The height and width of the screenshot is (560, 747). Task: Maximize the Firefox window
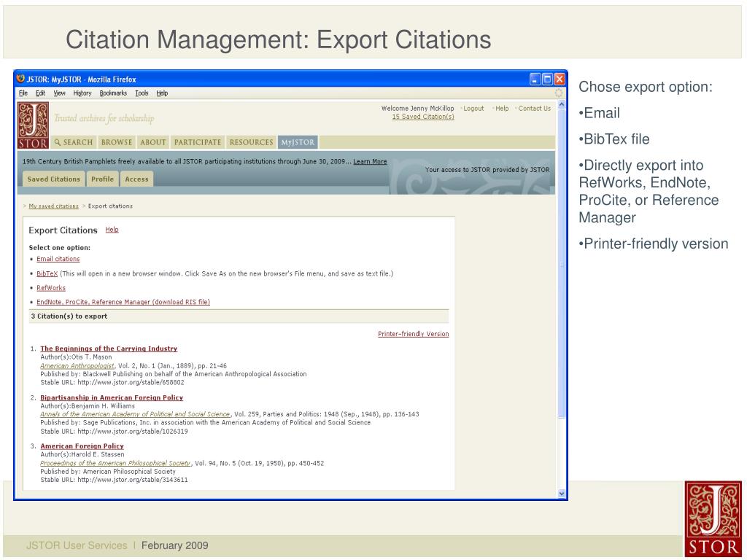tap(547, 79)
